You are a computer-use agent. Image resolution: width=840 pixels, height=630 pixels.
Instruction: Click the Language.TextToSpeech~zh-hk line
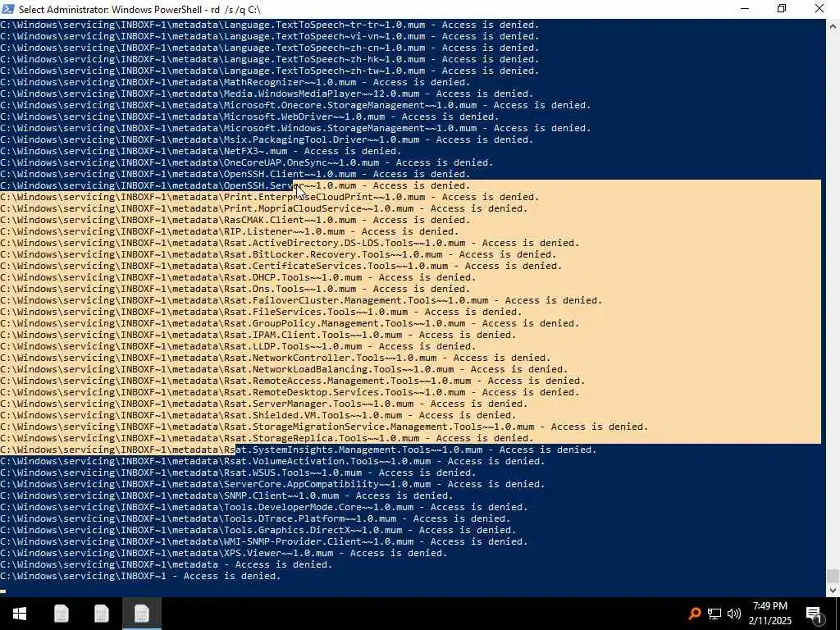pos(269,59)
